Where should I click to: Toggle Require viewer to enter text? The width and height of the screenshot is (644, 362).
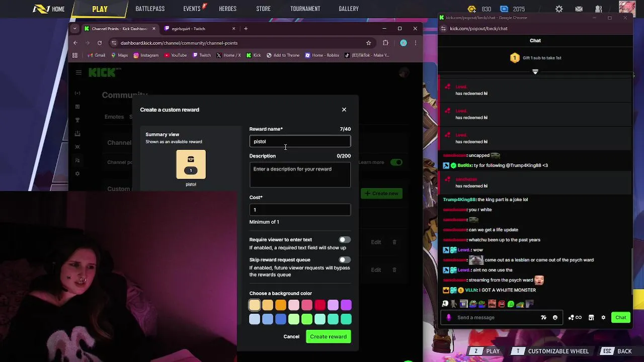coord(344,240)
